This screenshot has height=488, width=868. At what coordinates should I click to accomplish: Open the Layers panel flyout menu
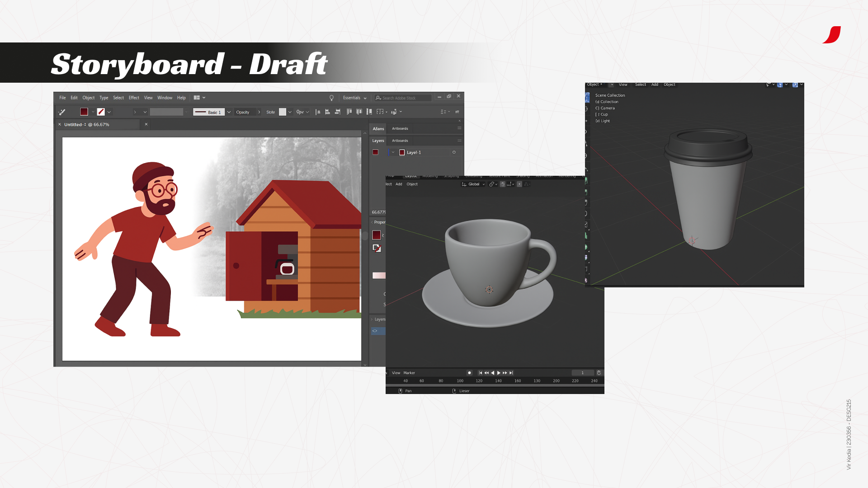[x=459, y=141]
